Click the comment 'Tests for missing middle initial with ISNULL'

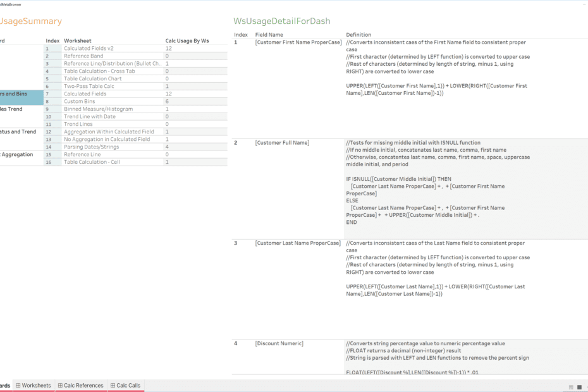[x=413, y=142]
